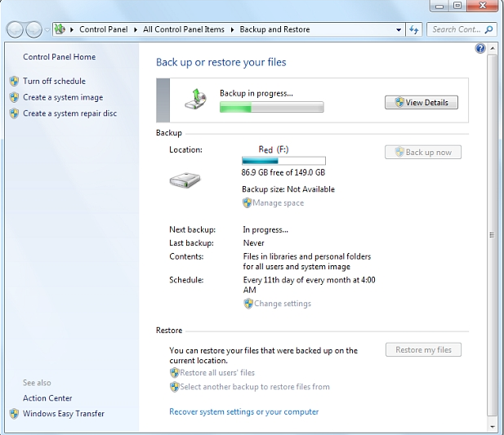504x435 pixels.
Task: Click the search magnifier icon
Action: pyautogui.click(x=488, y=29)
